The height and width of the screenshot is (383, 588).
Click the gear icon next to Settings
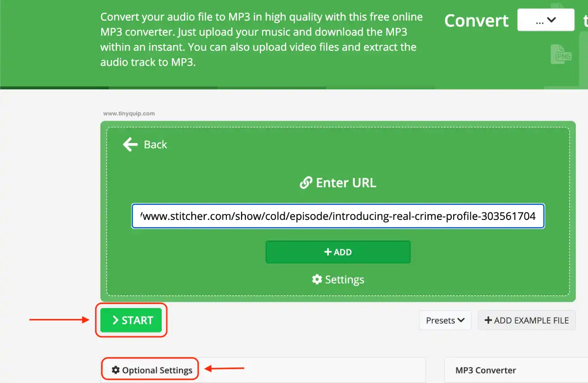(x=316, y=279)
